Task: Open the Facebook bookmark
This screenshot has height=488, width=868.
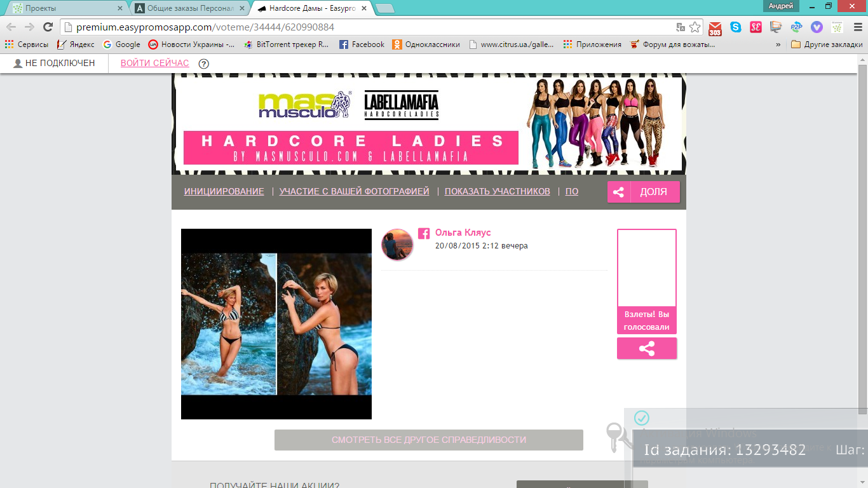Action: (362, 44)
